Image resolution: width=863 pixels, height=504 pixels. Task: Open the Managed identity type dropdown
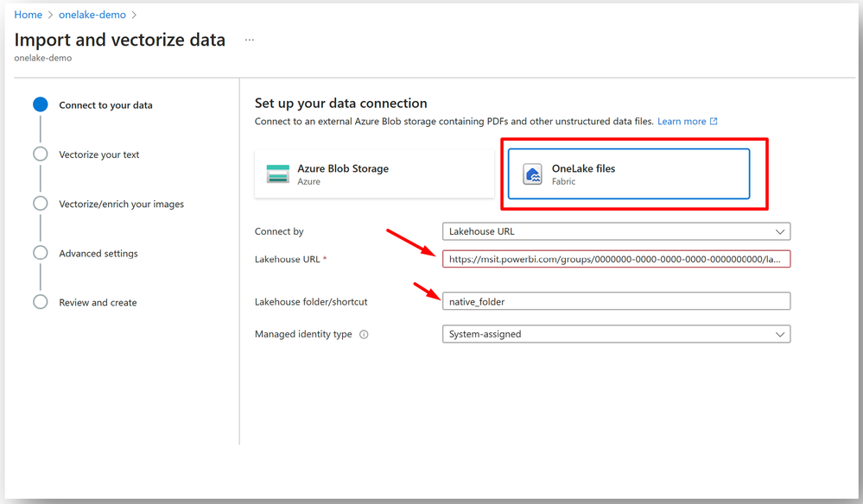[617, 334]
